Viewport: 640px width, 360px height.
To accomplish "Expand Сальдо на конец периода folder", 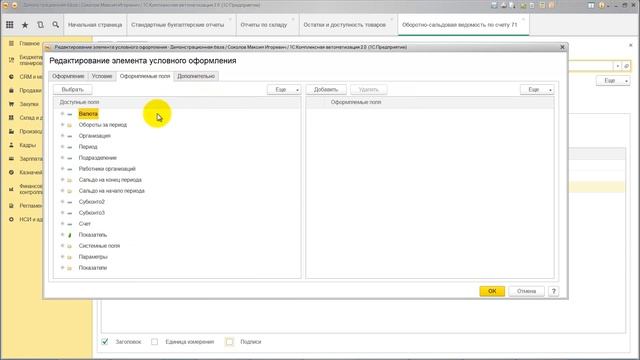I will [62, 180].
